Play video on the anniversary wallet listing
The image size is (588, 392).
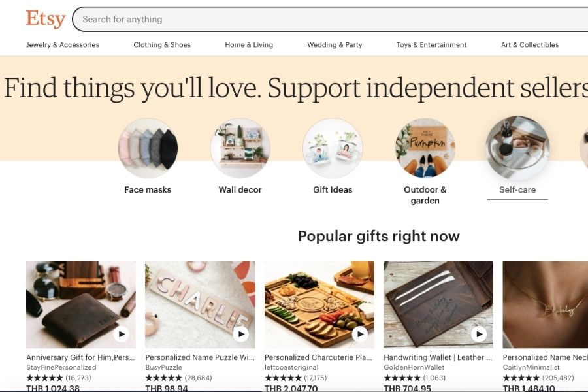coord(122,335)
